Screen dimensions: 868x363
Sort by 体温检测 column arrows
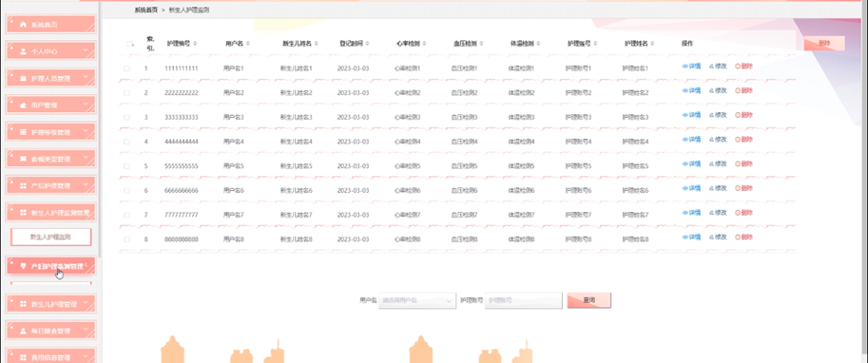[x=539, y=43]
